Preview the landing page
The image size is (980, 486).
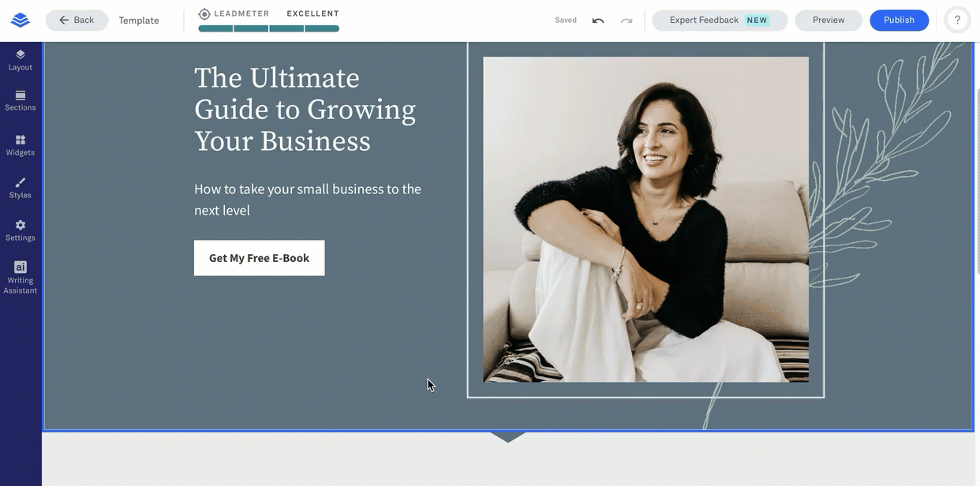[x=829, y=21]
